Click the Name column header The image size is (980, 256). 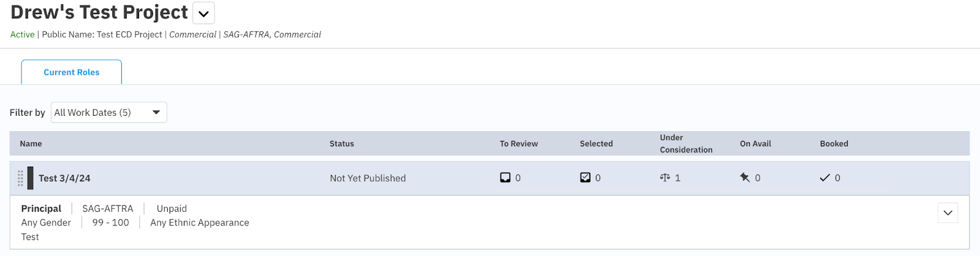tap(31, 144)
